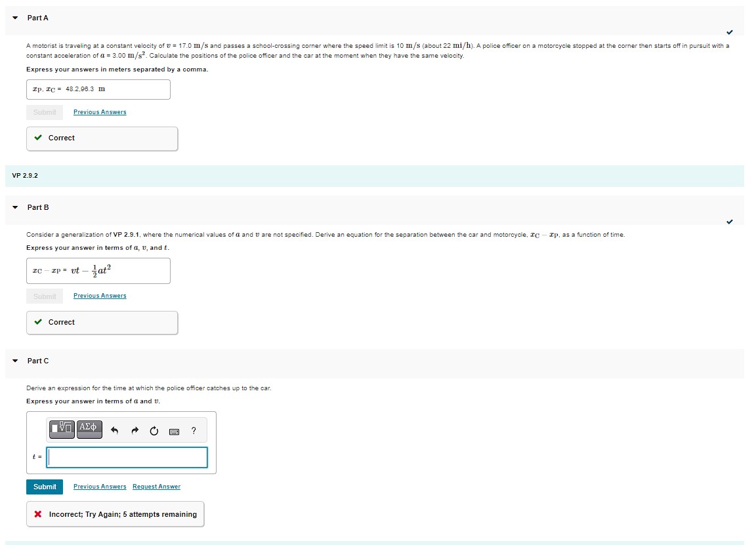The height and width of the screenshot is (545, 756).
Task: Submit the Part C answer
Action: pos(44,487)
